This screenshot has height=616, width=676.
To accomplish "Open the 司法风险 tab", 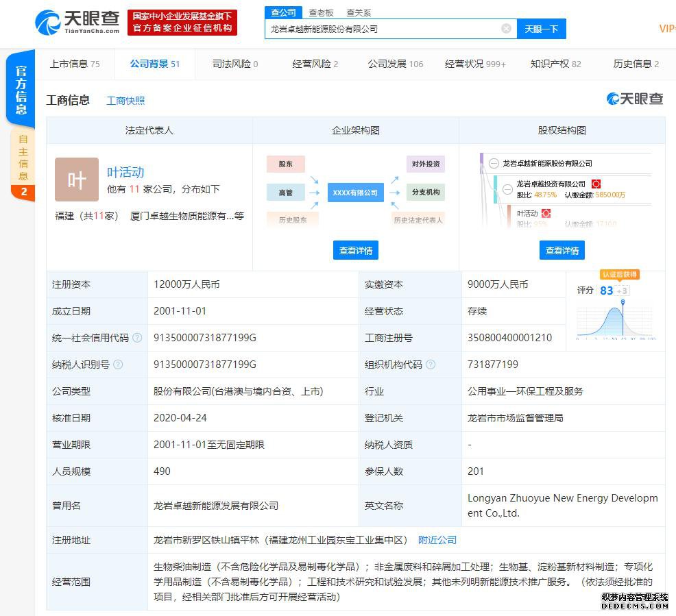I will point(235,64).
